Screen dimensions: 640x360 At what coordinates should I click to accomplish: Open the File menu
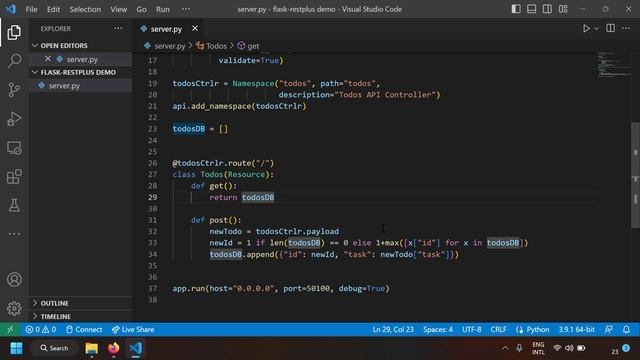point(31,9)
